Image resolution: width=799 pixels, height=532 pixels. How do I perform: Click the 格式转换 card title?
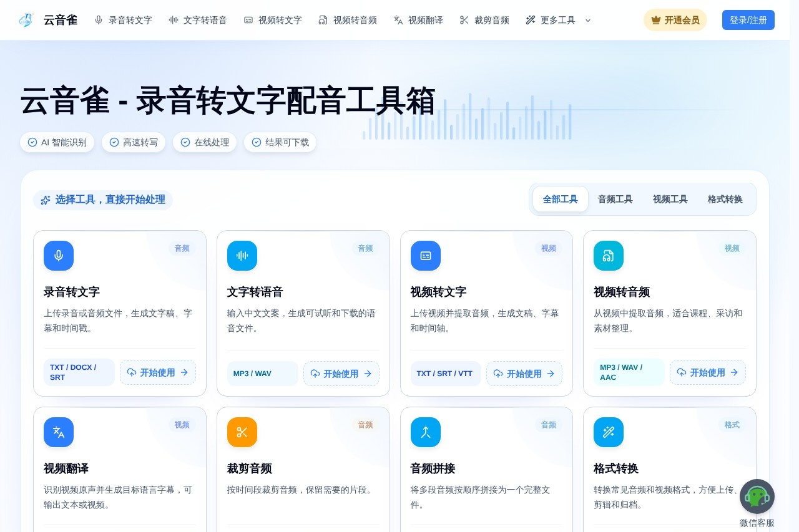tap(616, 468)
